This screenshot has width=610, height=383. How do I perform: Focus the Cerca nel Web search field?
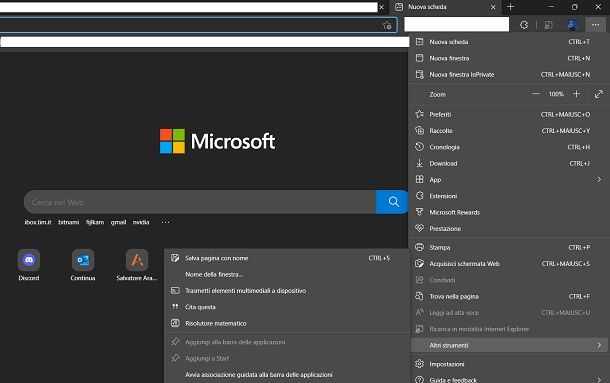pyautogui.click(x=200, y=202)
